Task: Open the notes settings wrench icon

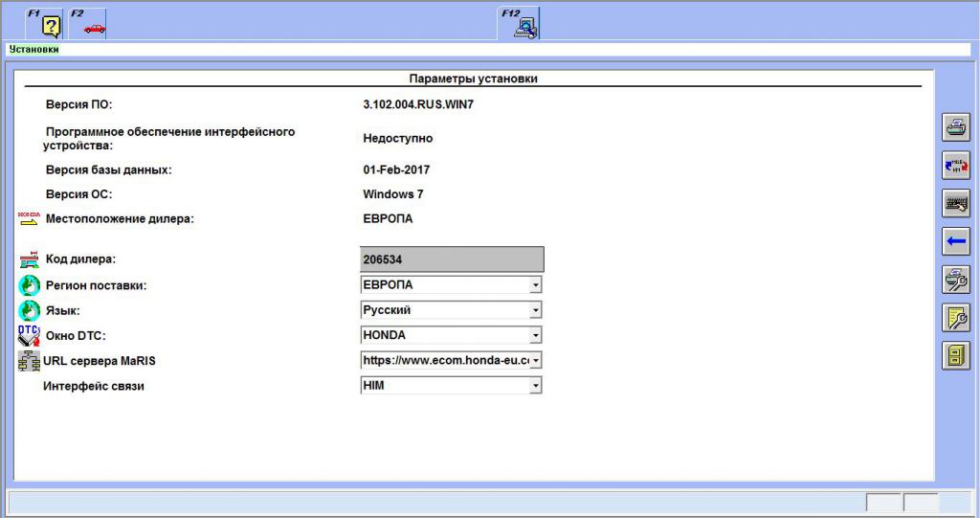Action: pyautogui.click(x=956, y=317)
